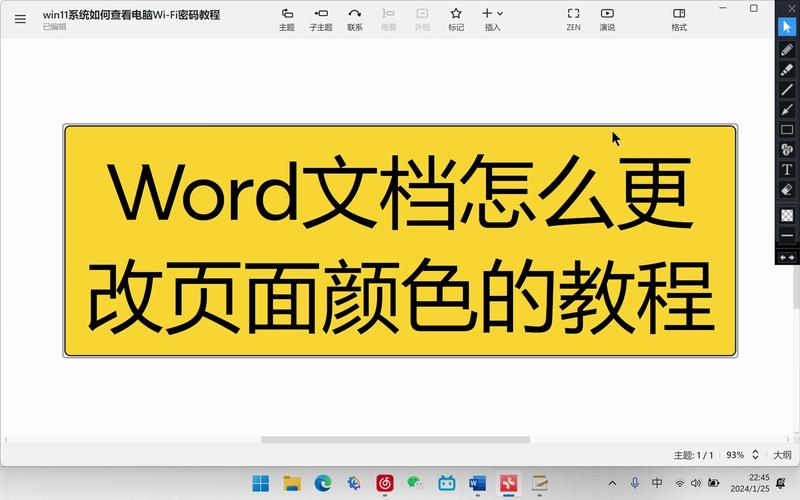This screenshot has width=800, height=500.
Task: Select the rectangle shape tool
Action: [787, 130]
